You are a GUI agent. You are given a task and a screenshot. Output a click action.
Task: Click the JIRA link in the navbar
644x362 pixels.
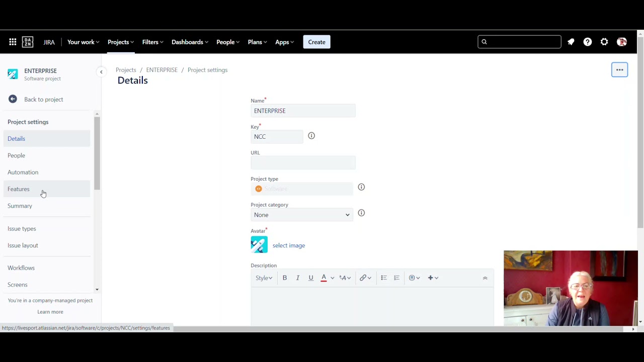49,42
